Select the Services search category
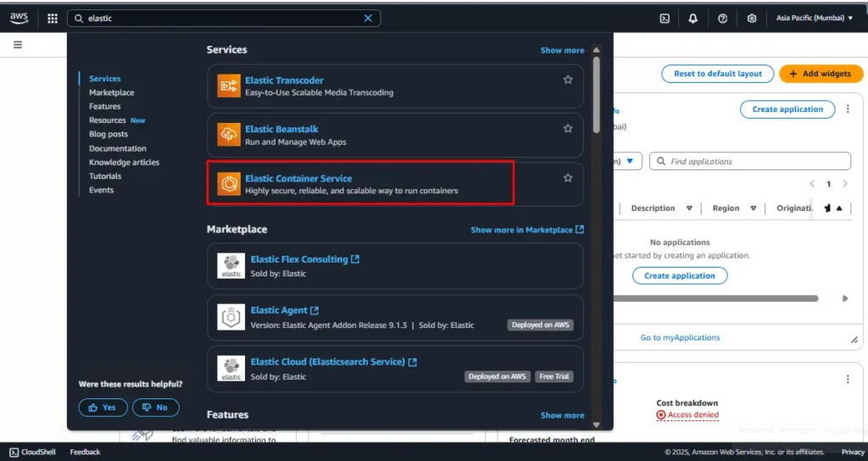The height and width of the screenshot is (461, 868). pyautogui.click(x=104, y=79)
